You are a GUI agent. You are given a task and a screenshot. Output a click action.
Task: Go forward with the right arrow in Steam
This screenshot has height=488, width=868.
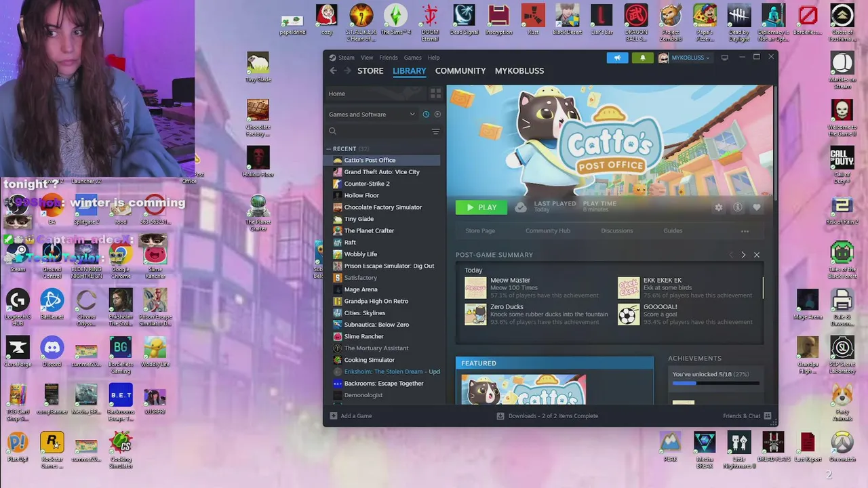coord(347,70)
